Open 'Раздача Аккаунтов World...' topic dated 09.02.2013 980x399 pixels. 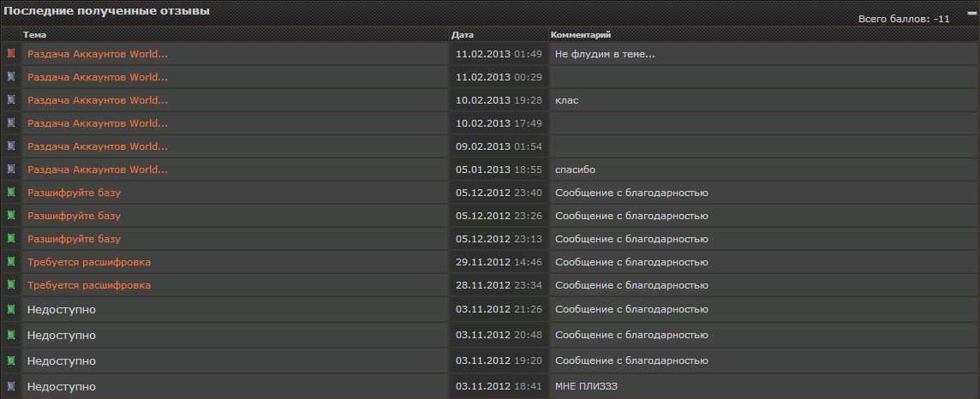[x=98, y=146]
